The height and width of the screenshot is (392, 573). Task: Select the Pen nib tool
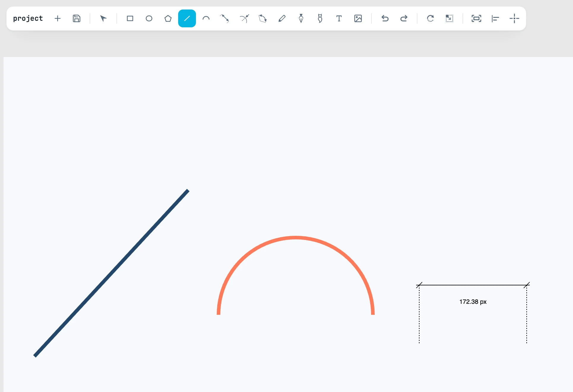click(301, 18)
